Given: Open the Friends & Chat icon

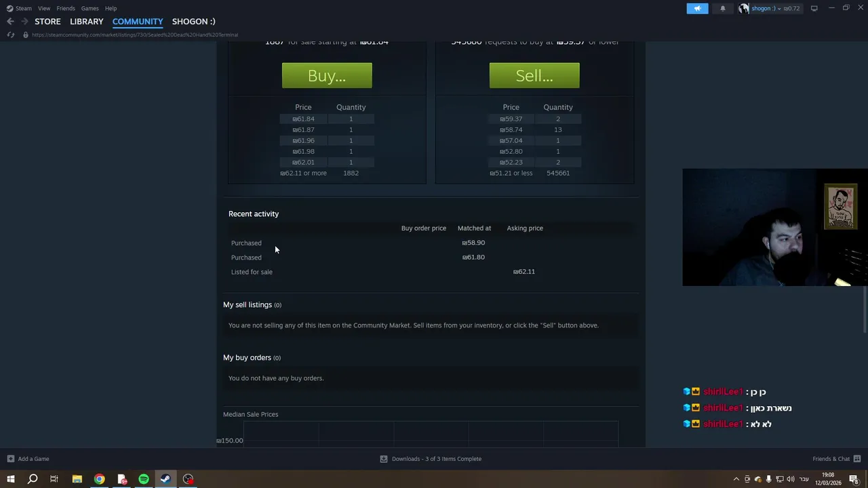Looking at the screenshot, I should click(x=857, y=459).
